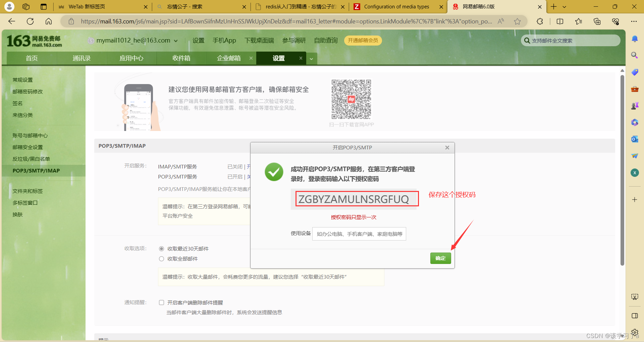This screenshot has height=342, width=644.
Task: Switch to the Configuration of media types browser tab
Action: (x=398, y=7)
